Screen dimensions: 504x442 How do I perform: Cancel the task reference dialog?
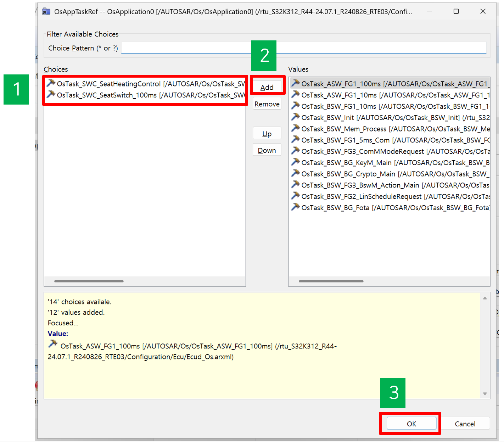click(x=465, y=424)
